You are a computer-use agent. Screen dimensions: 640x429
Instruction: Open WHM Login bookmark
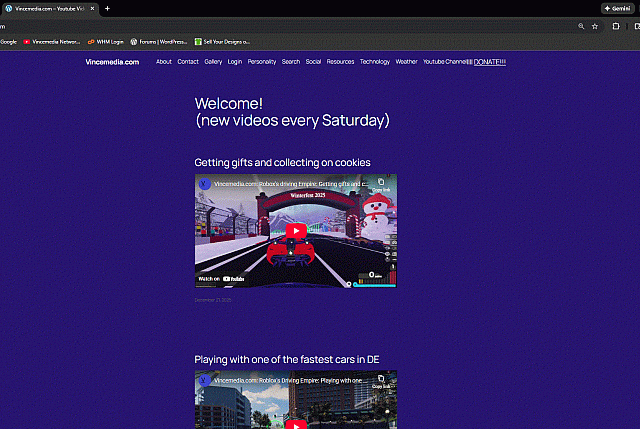[105, 42]
